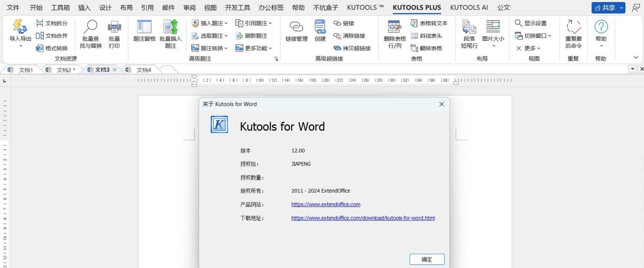Open the Advanced Captions (高级题注) dialog launcher
This screenshot has height=268, width=644.
tap(276, 59)
